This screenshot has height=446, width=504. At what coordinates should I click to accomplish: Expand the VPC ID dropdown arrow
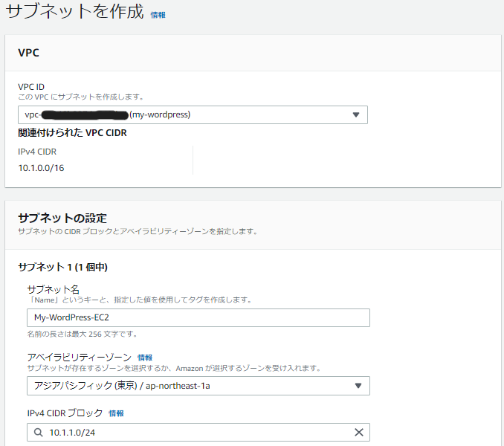tap(355, 115)
